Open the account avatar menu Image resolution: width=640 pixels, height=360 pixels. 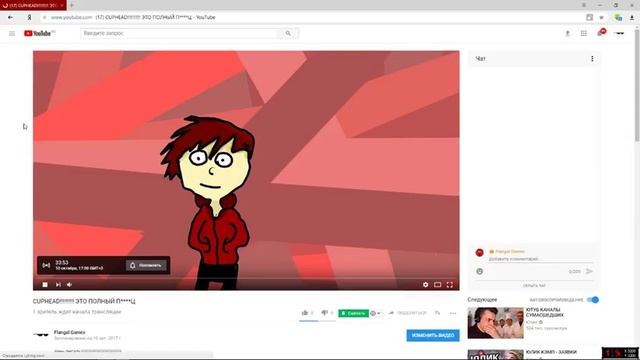click(619, 33)
